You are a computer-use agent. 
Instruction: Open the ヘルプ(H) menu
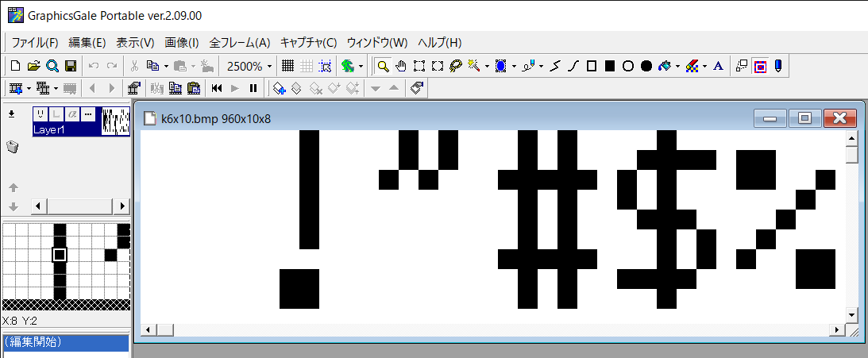(439, 43)
